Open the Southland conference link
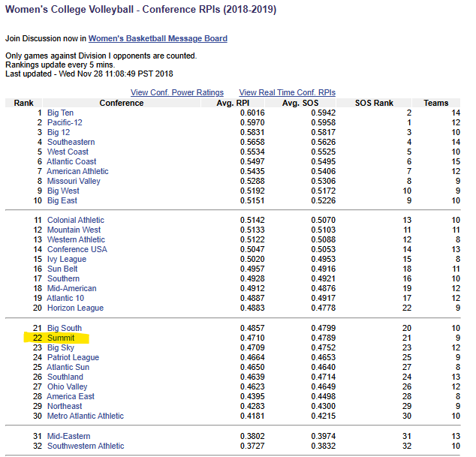The image size is (476, 457). pyautogui.click(x=65, y=377)
